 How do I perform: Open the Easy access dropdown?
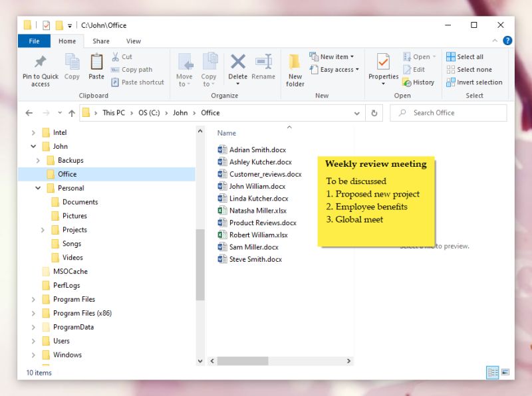[x=357, y=70]
